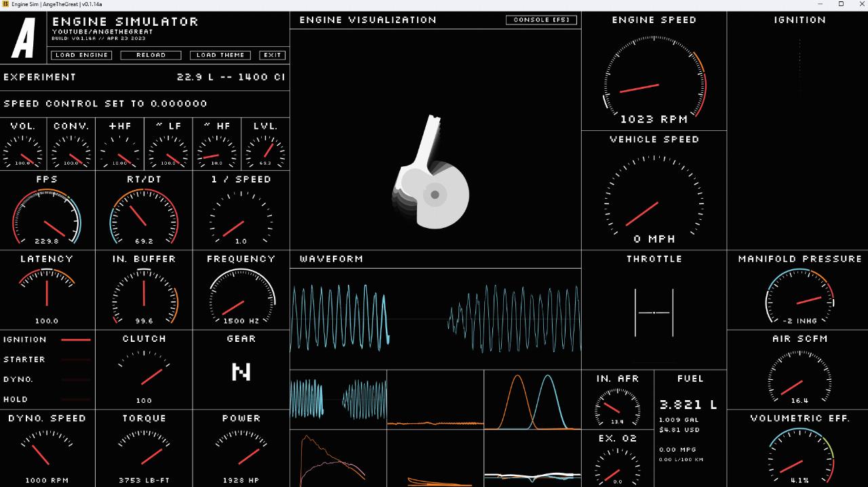Click the Exit button
868x487 pixels.
point(273,55)
